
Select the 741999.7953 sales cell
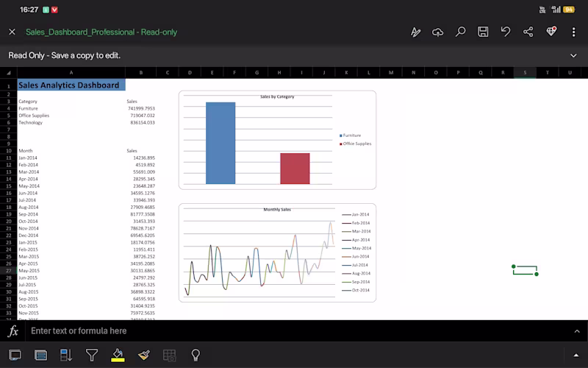(141, 108)
